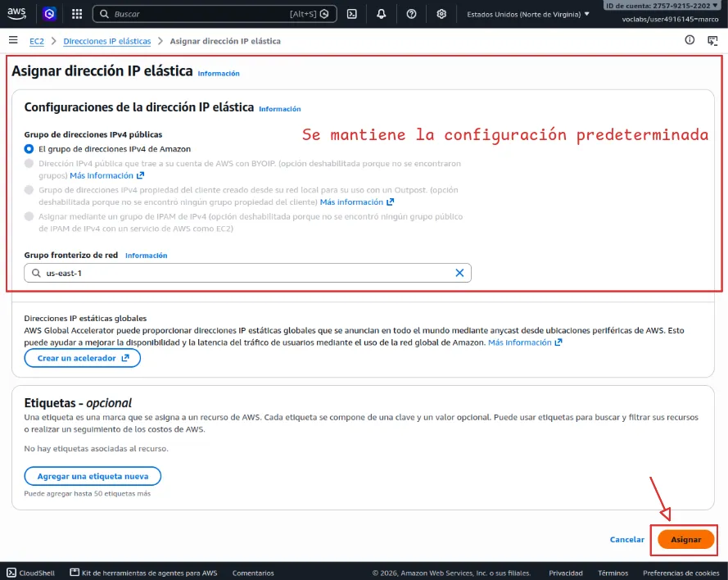Open the services grid menu icon
Image resolution: width=728 pixels, height=580 pixels.
tap(77, 14)
